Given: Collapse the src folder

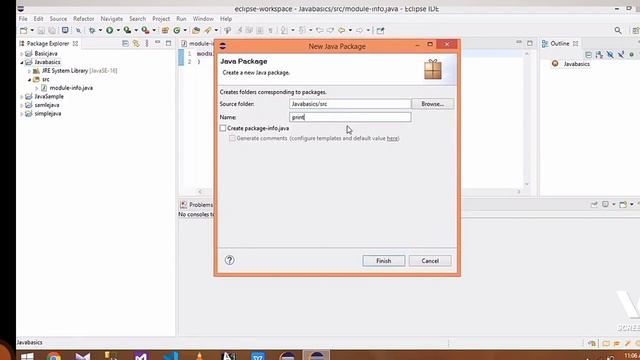Looking at the screenshot, I should [x=29, y=79].
